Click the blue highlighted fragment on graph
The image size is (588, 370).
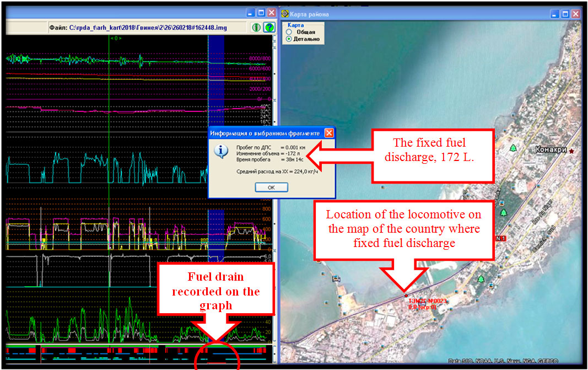pyautogui.click(x=216, y=83)
